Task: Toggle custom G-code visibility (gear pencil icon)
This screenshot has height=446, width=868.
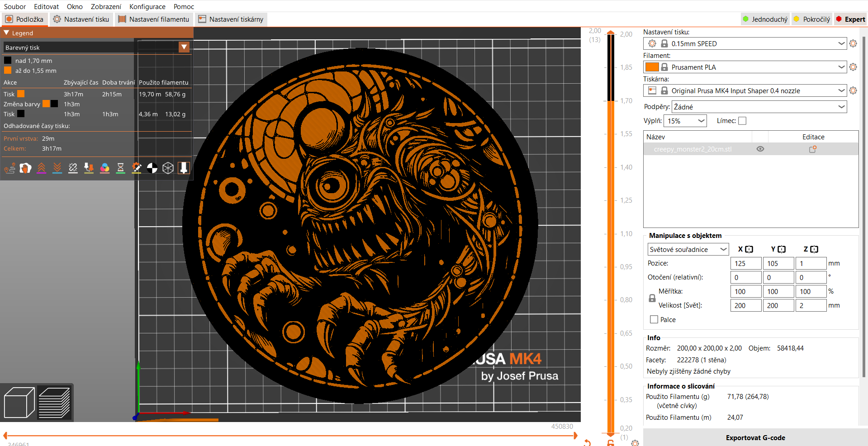Action: (136, 168)
